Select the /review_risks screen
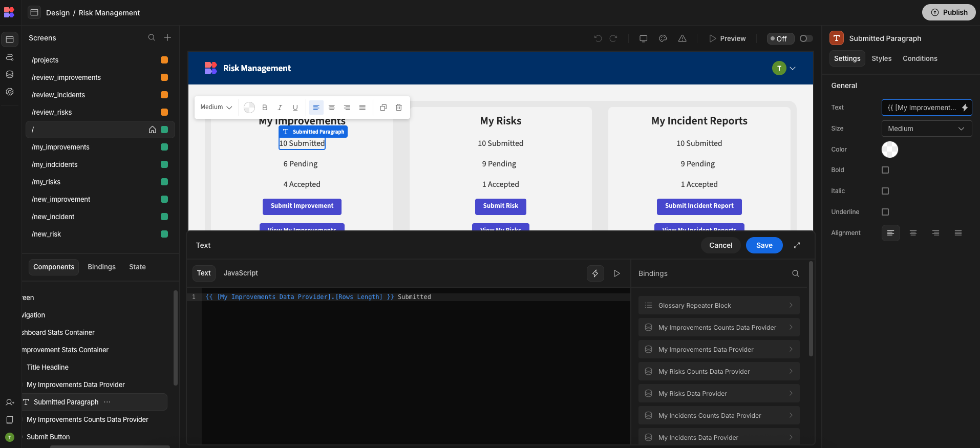Viewport: 980px width, 448px height. pos(100,112)
